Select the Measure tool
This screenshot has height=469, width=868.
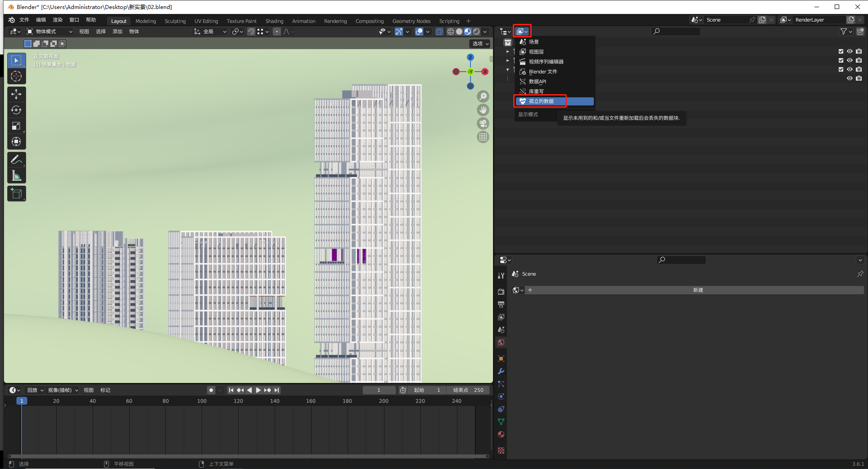16,176
